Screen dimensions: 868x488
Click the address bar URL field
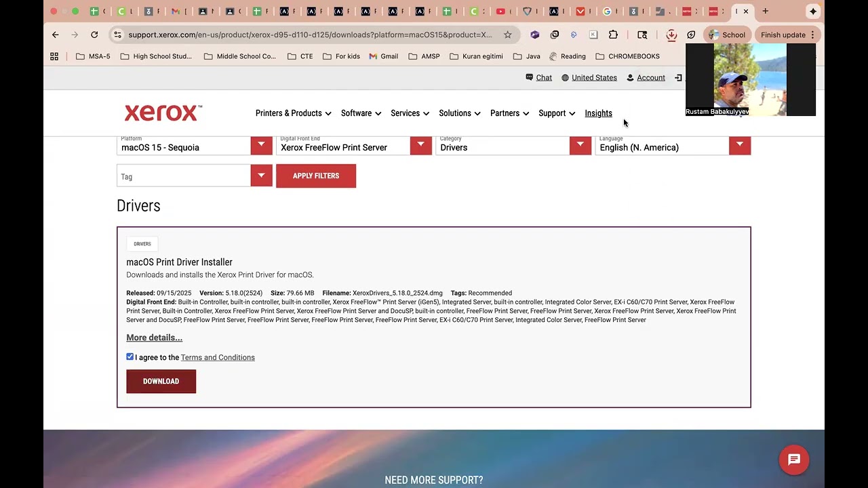pyautogui.click(x=310, y=35)
